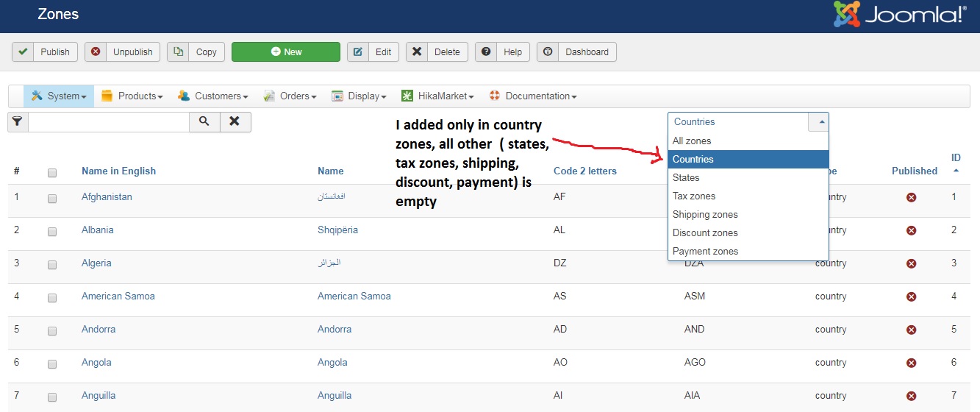
Task: Click the DZ code cell
Action: click(559, 263)
